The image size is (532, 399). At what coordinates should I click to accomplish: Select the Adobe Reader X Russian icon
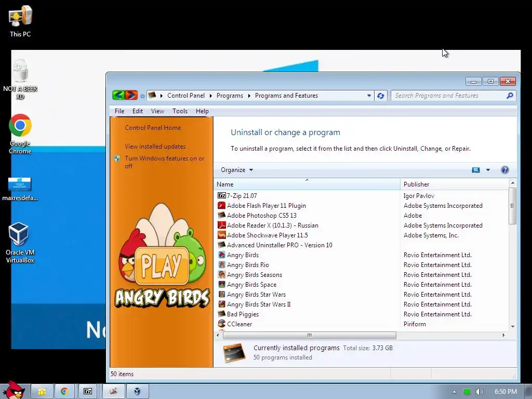coord(221,225)
